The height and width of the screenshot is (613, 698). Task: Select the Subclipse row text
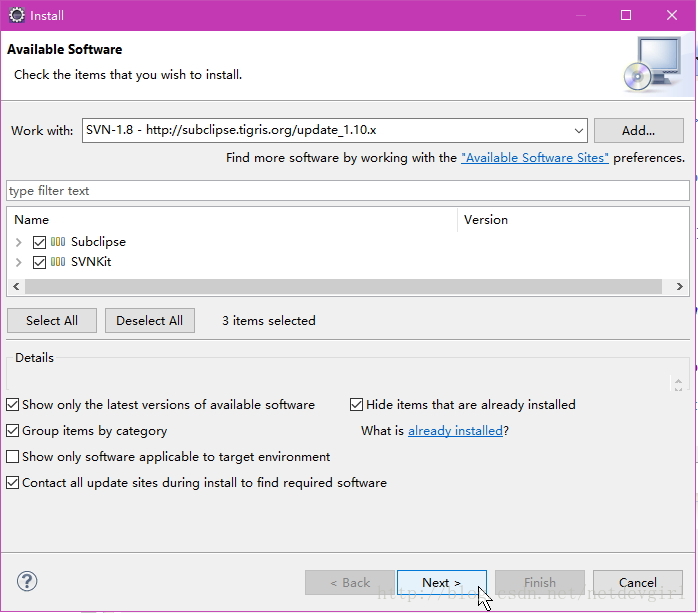pyautogui.click(x=98, y=242)
